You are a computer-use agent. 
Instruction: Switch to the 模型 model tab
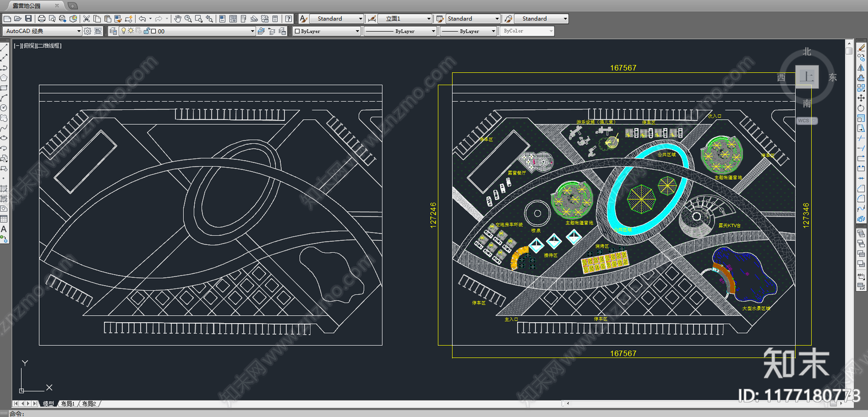48,403
